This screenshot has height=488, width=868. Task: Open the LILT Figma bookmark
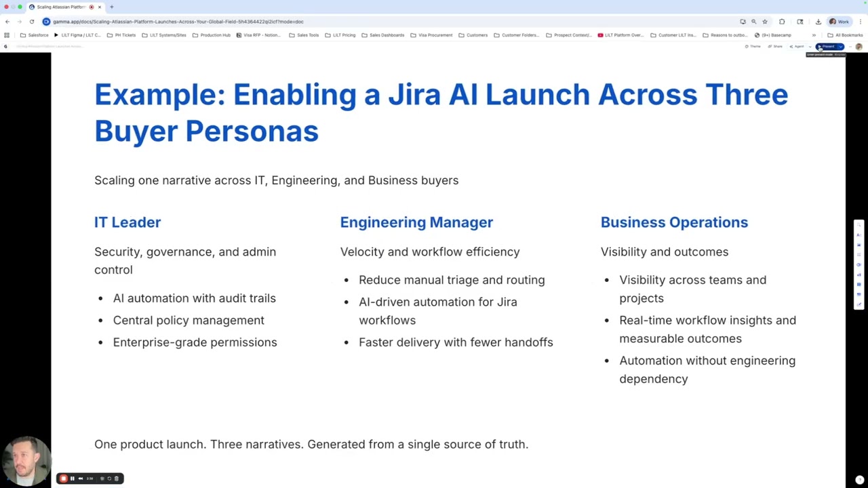click(x=77, y=35)
